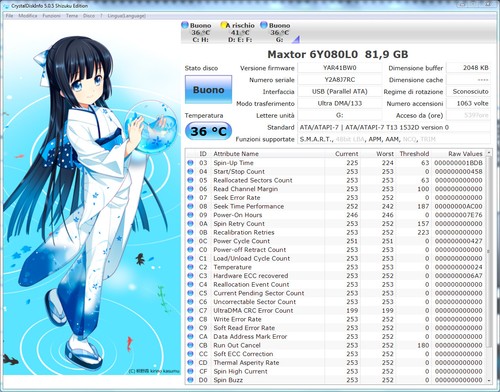The height and width of the screenshot is (392, 500).
Task: Click the buffer size field 2048 KB
Action: 468,68
